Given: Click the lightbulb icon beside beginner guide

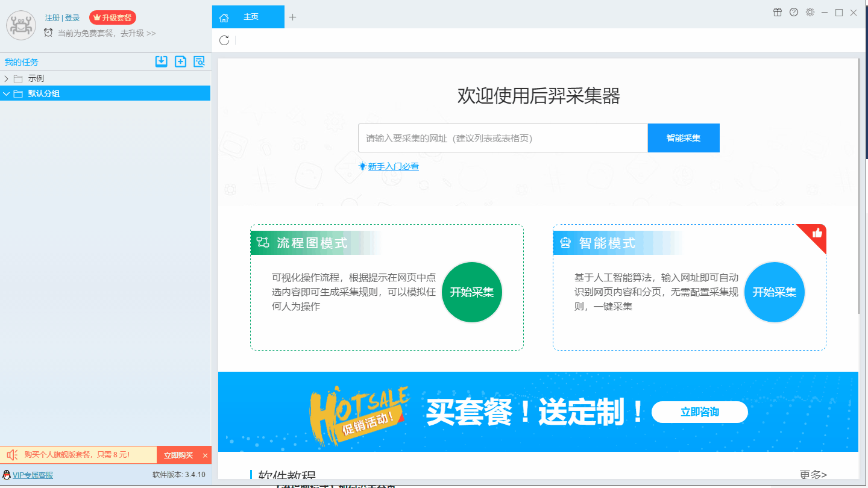Looking at the screenshot, I should click(x=362, y=166).
